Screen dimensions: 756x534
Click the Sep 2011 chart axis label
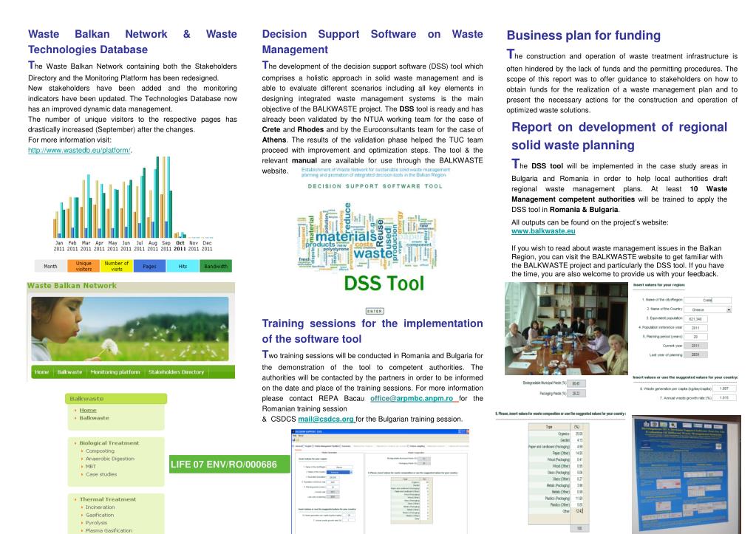(x=166, y=246)
